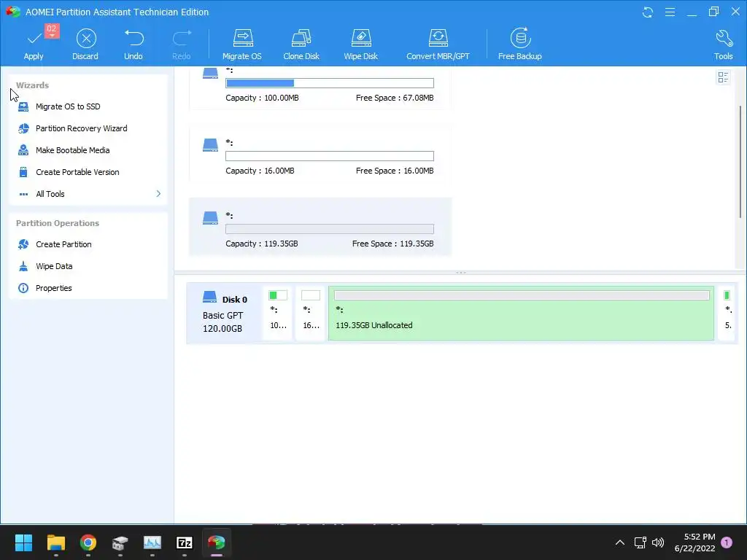Select the 16MB partition block on Disk 0
This screenshot has width=747, height=560.
311,313
